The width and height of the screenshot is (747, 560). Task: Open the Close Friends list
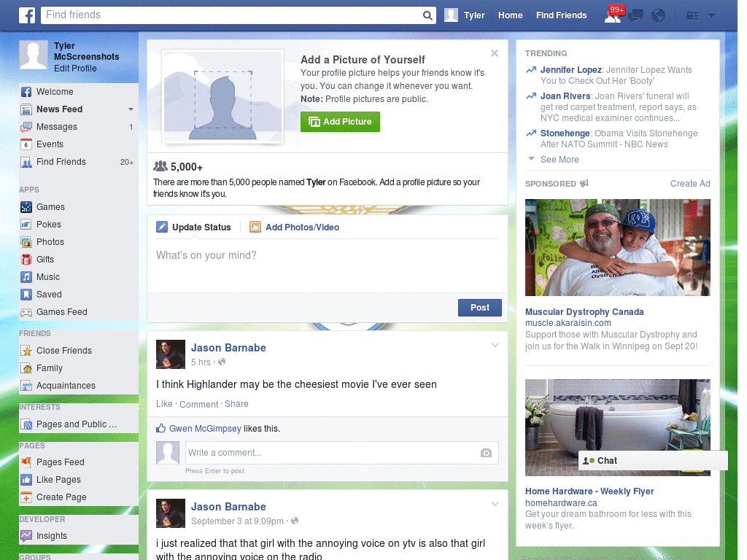point(79,351)
